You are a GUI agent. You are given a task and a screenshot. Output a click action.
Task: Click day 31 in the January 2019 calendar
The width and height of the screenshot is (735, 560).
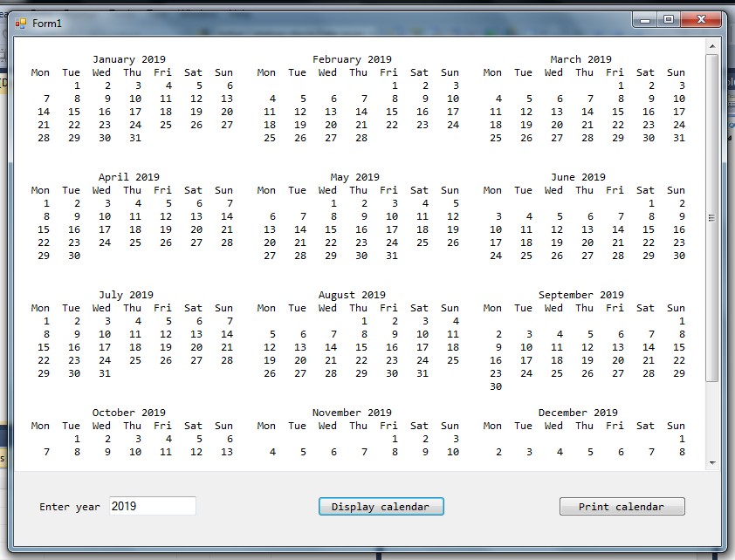pyautogui.click(x=135, y=138)
